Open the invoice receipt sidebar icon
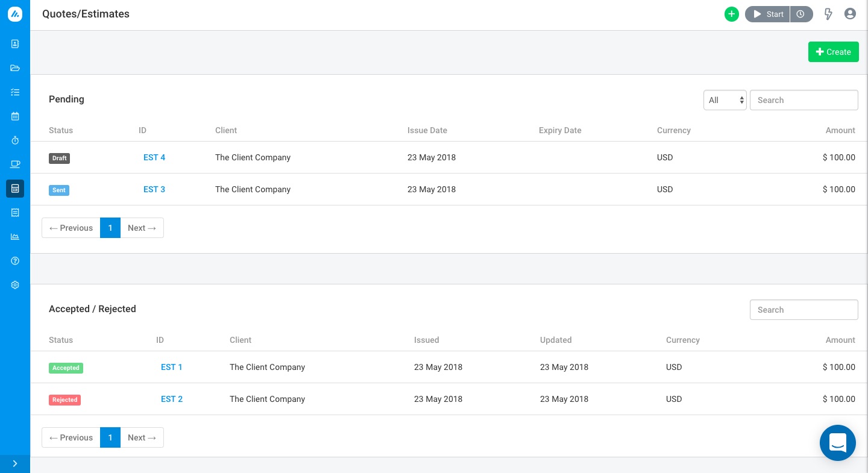Screen dimensions: 868x473 (x=15, y=213)
